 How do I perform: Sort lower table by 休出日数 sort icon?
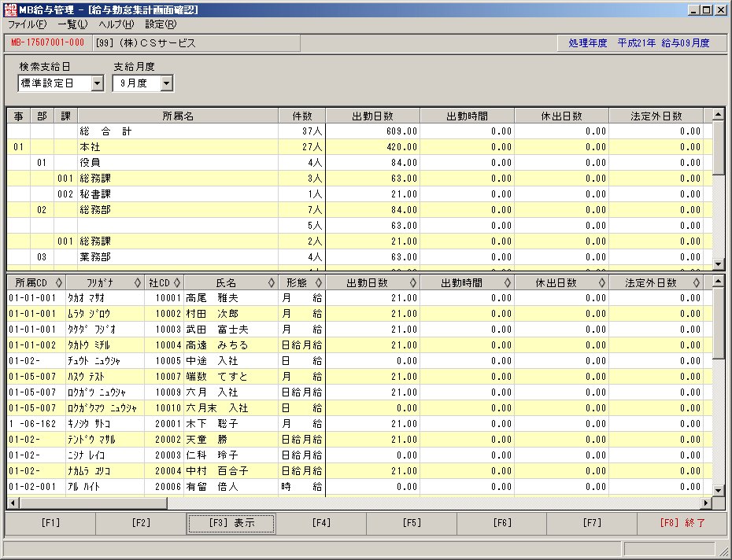tap(602, 283)
